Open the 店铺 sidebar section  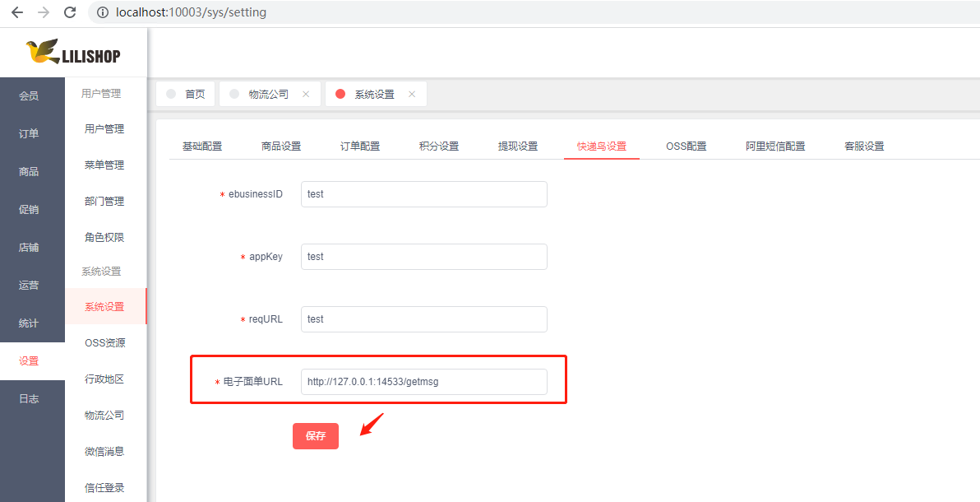click(33, 247)
